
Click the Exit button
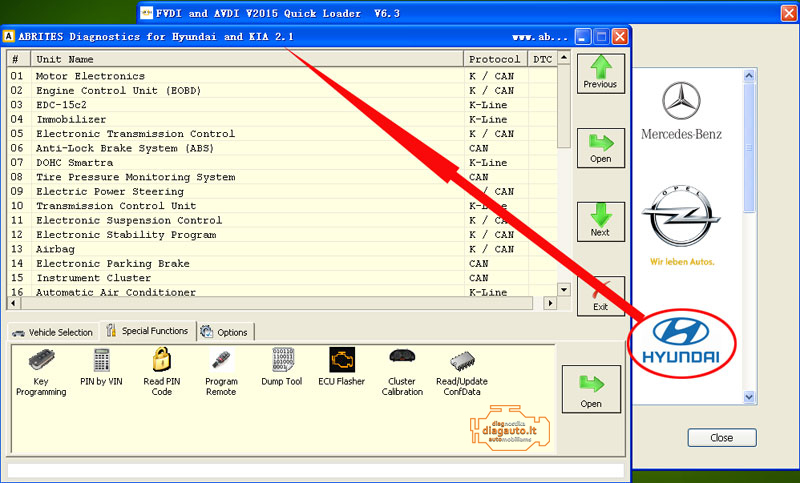[x=600, y=296]
